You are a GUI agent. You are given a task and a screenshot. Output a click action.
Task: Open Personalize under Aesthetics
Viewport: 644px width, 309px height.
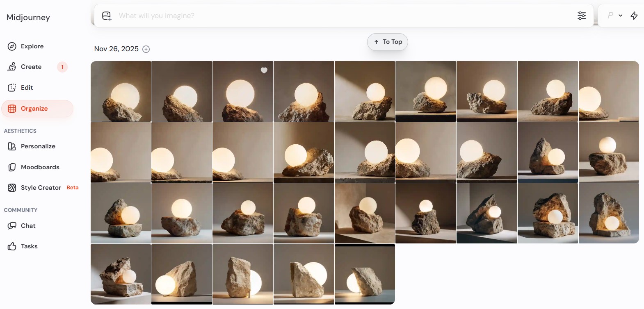pyautogui.click(x=38, y=146)
